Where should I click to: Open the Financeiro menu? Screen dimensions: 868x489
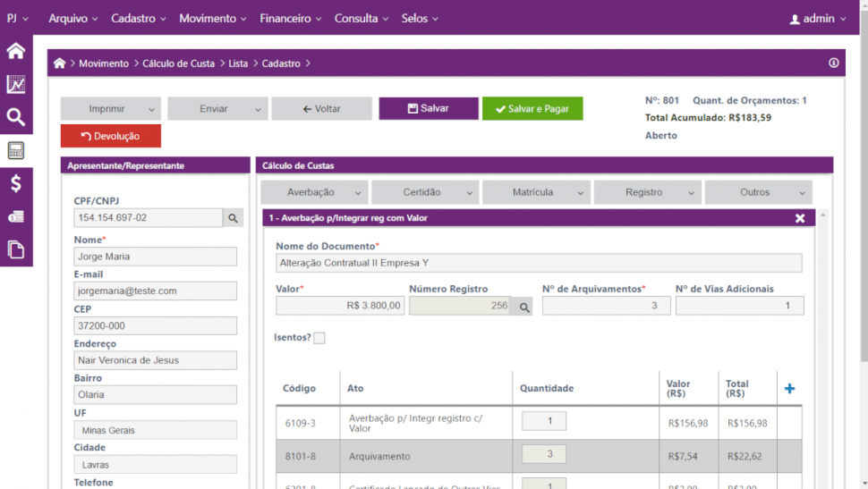pyautogui.click(x=291, y=19)
